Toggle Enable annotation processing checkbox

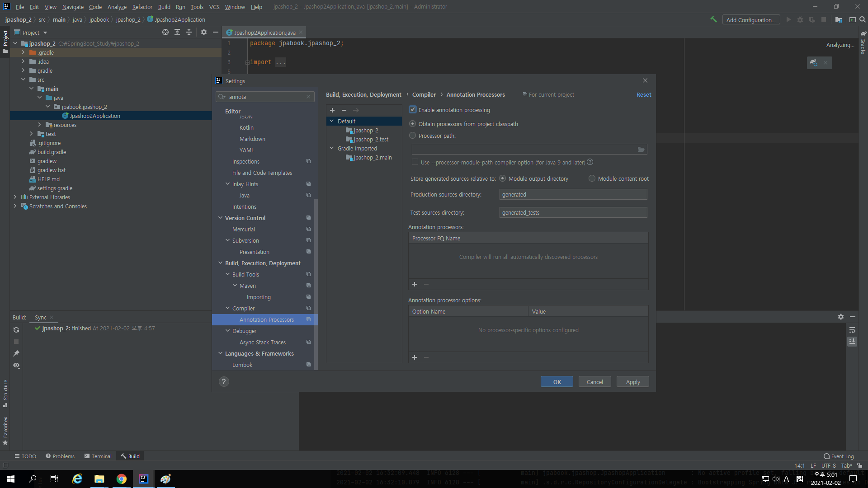pyautogui.click(x=413, y=110)
